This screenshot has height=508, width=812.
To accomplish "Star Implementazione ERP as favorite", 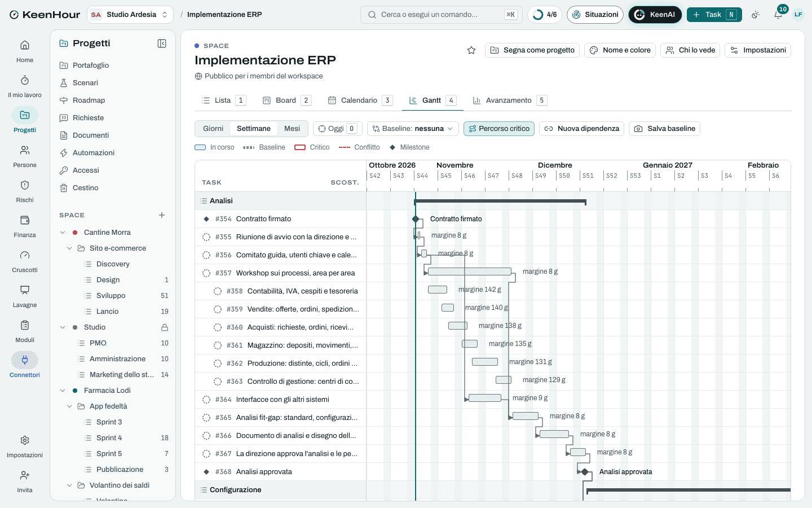I will tap(471, 50).
